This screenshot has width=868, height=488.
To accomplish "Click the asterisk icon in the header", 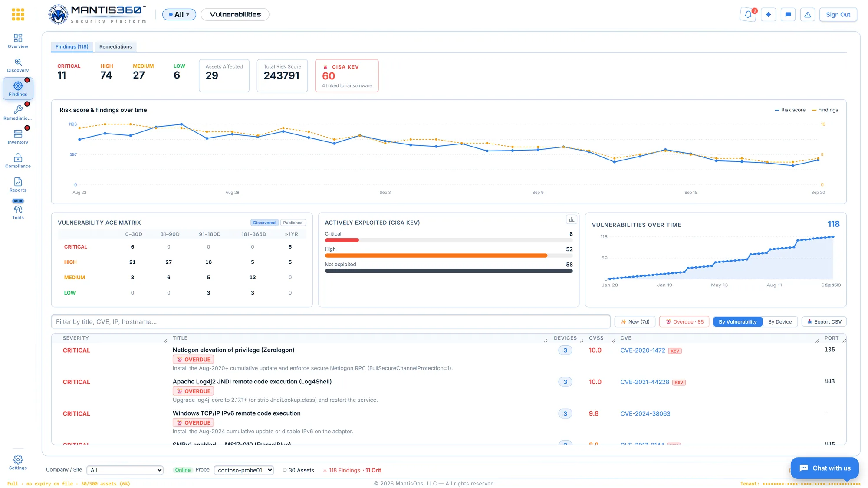I will 768,14.
